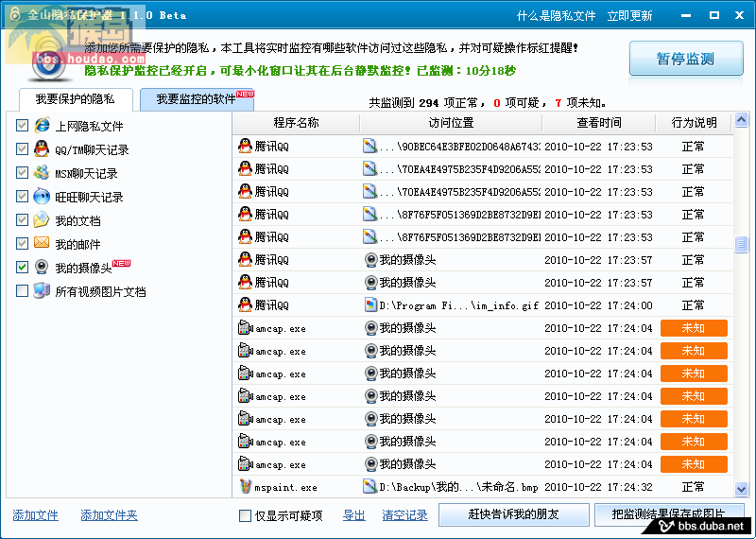Viewport: 756px width, 539px height.
Task: Click the scrollbar down arrow in the log list
Action: [741, 489]
